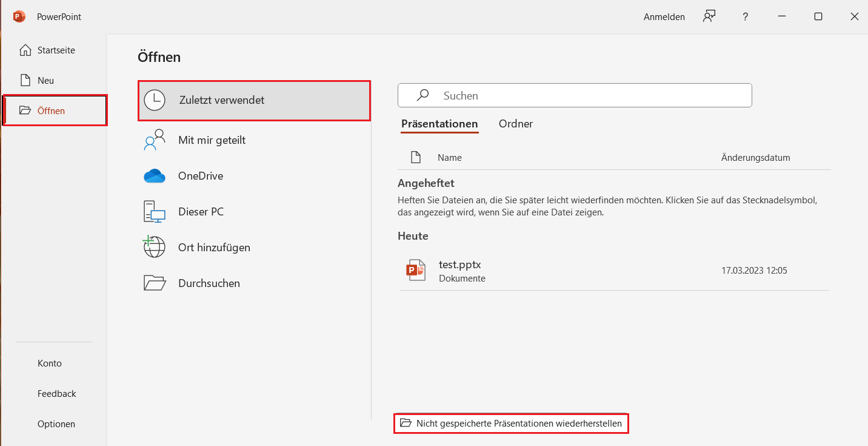The image size is (868, 446).
Task: Click the date 17.03.2023 12:05
Action: pyautogui.click(x=755, y=270)
